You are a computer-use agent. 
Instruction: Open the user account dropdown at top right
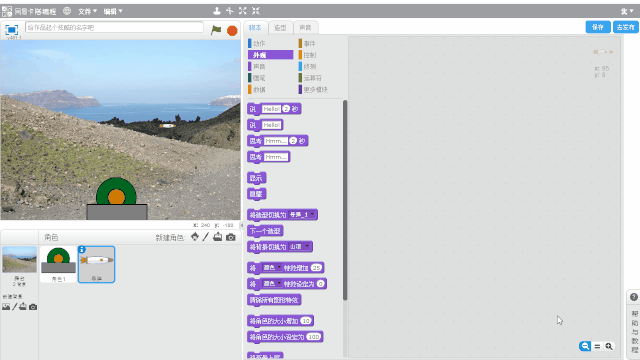coord(627,11)
